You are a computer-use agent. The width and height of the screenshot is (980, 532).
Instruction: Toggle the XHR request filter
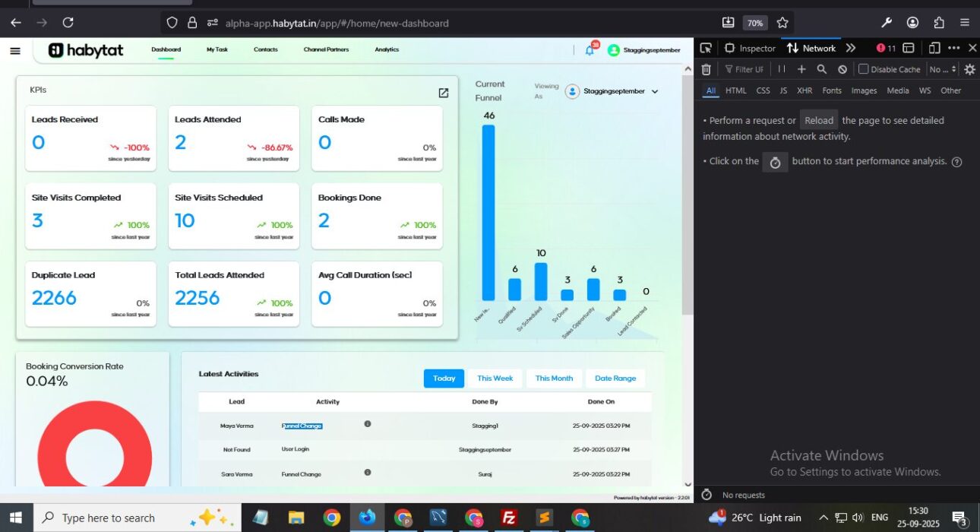tap(804, 90)
